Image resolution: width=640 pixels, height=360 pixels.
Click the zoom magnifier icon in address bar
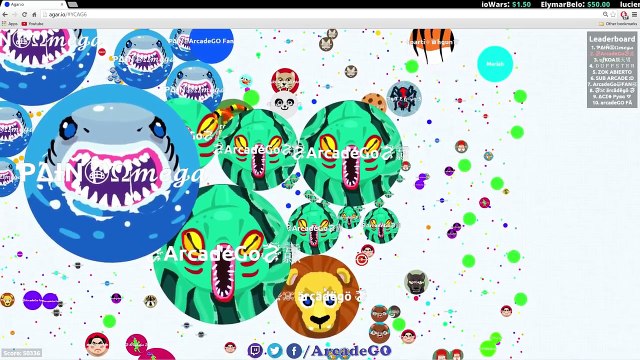(605, 14)
